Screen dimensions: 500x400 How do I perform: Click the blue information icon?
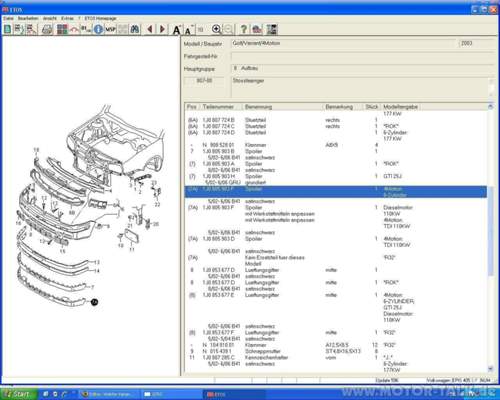[98, 29]
